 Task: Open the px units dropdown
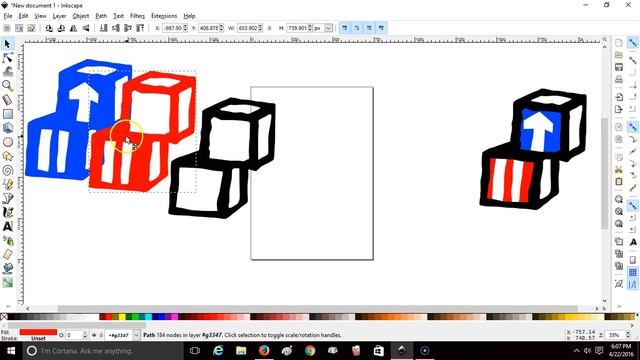pos(329,28)
